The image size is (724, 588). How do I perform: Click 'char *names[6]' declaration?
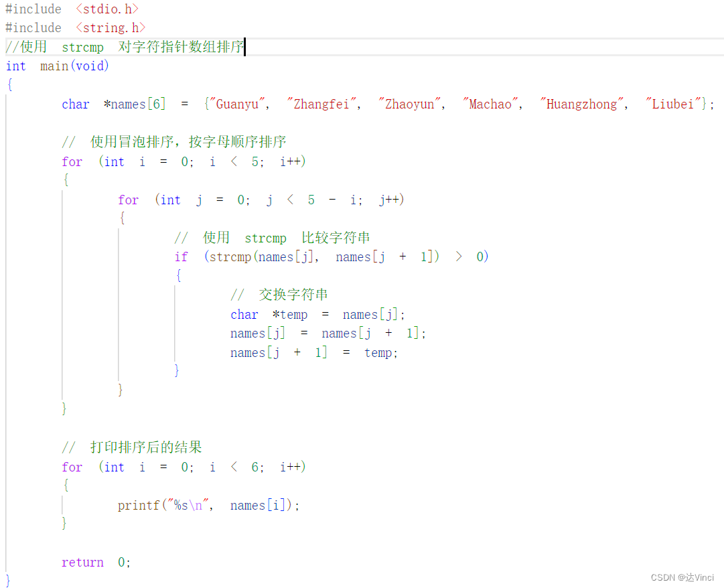pyautogui.click(x=114, y=104)
